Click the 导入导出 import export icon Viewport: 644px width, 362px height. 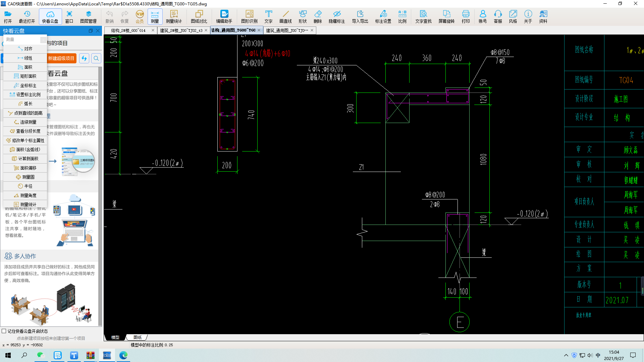coord(360,16)
